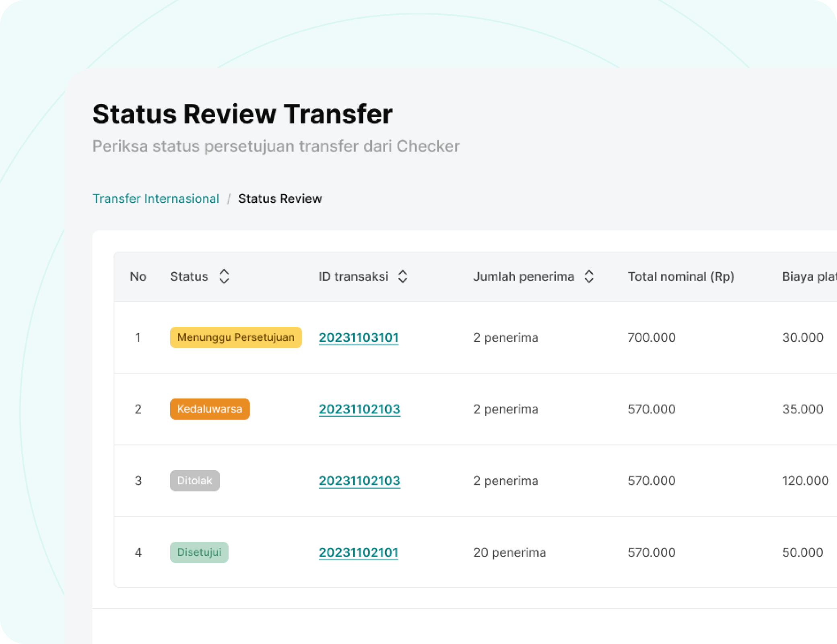Open Transfer Internasional breadcrumb link
The height and width of the screenshot is (644, 837).
click(156, 198)
